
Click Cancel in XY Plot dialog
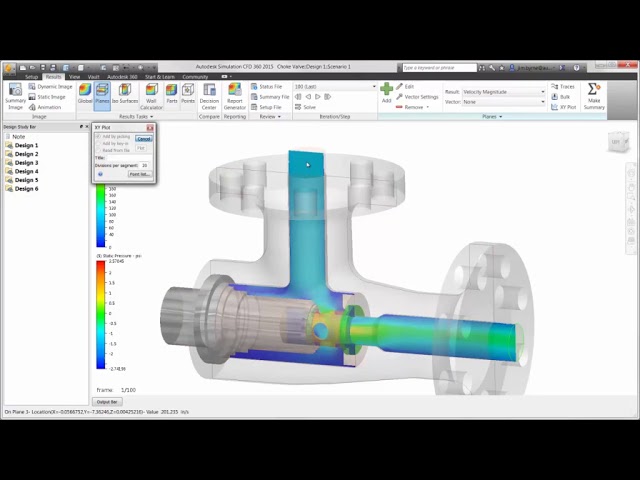(x=144, y=139)
